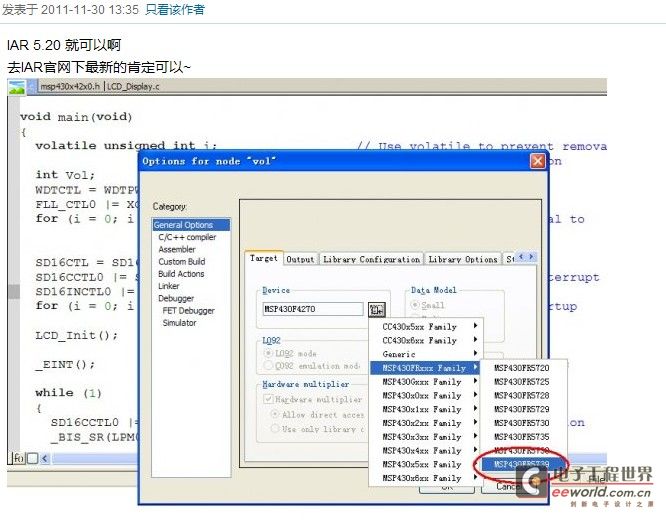Expand the MSP430x2xx Family submenu

pyautogui.click(x=425, y=423)
